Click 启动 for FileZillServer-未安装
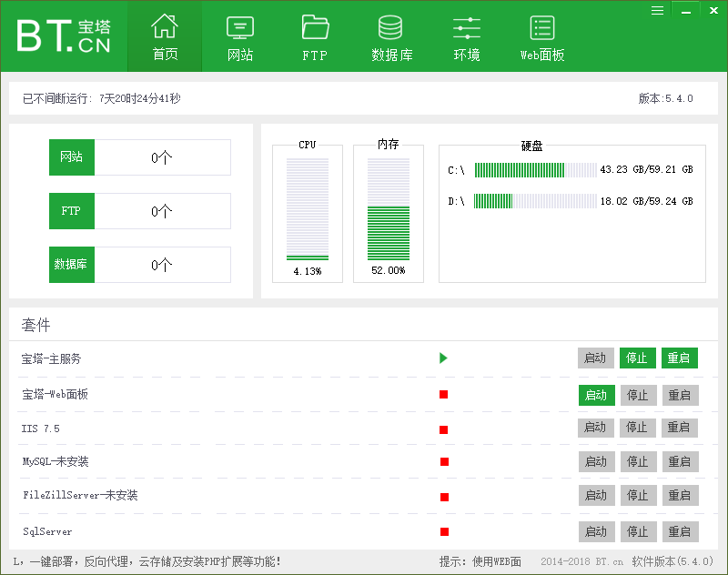Viewport: 728px width, 575px height. (597, 496)
